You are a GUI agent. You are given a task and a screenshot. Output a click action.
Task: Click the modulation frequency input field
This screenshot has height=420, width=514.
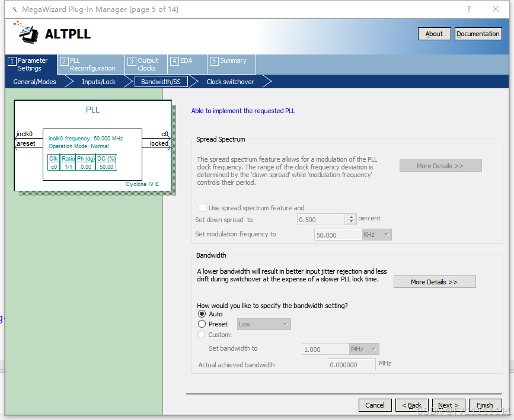[338, 235]
